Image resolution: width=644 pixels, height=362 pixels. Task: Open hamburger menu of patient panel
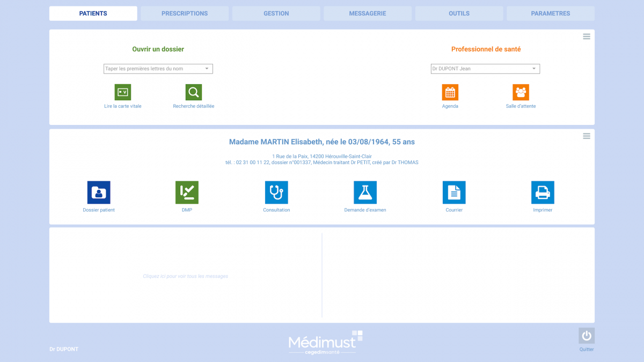[x=587, y=136]
